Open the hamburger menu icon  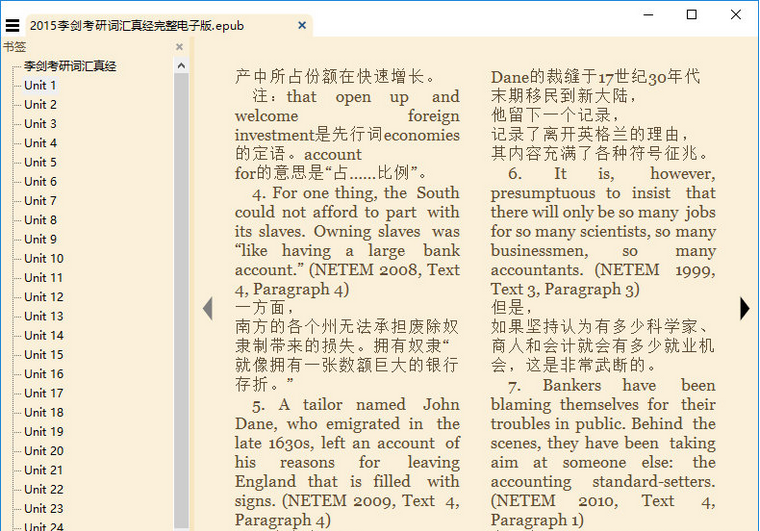[x=13, y=25]
